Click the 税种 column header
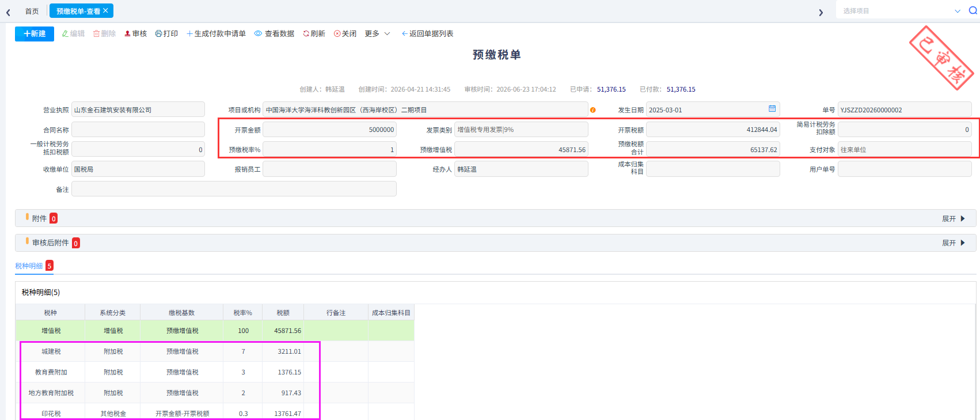Viewport: 980px width, 420px height. click(51, 313)
